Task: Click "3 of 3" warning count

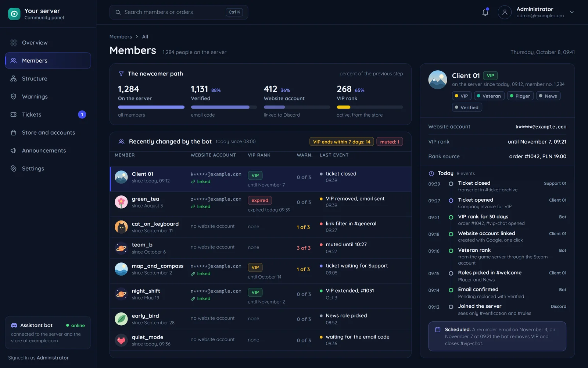Action: click(x=304, y=248)
